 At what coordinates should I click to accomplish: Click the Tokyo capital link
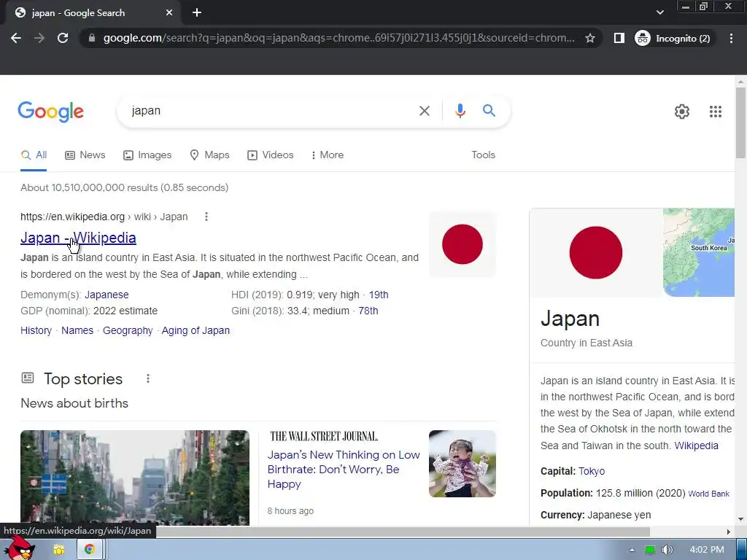click(592, 472)
